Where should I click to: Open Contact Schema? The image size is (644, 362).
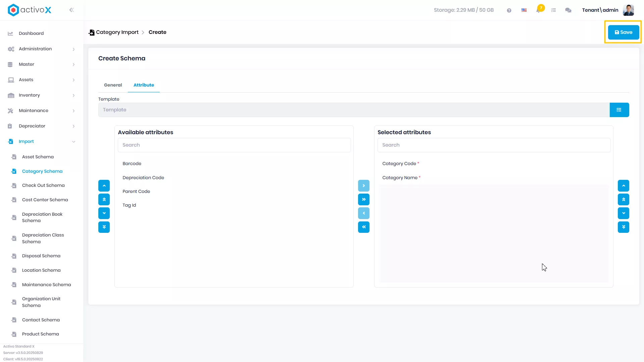coord(42,320)
